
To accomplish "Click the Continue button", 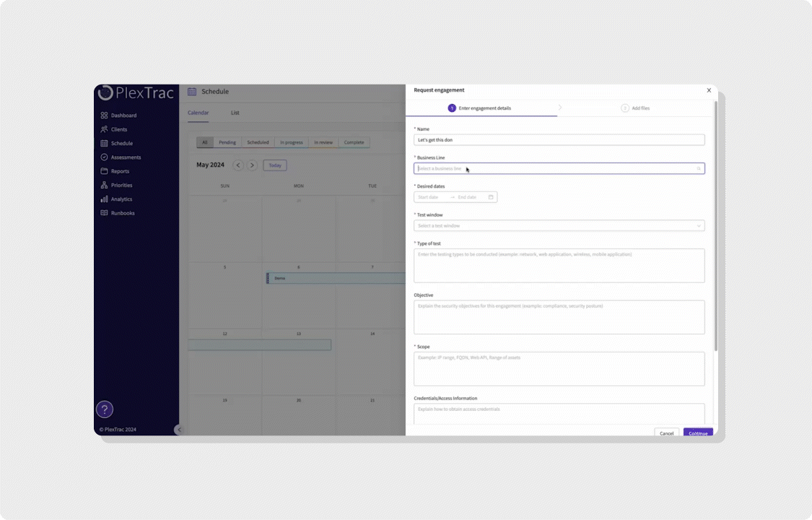I will click(698, 433).
